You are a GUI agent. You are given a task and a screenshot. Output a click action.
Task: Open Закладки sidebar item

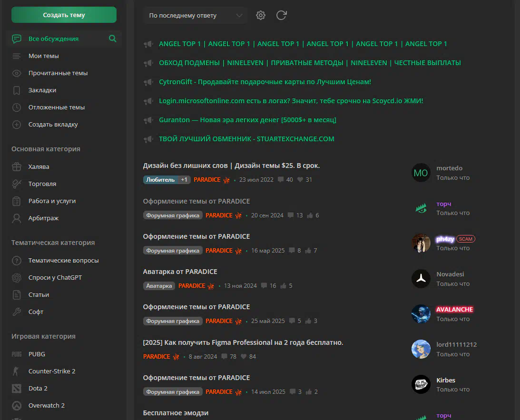tap(42, 90)
